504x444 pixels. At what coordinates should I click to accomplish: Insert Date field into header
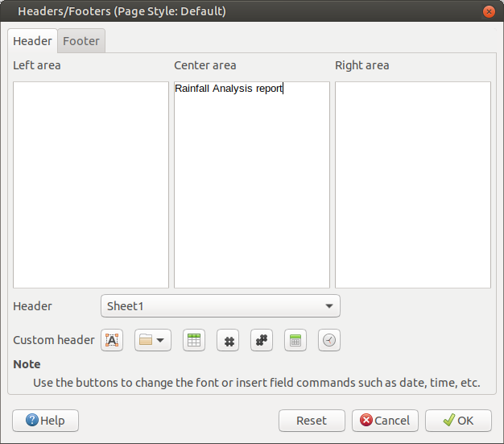pyautogui.click(x=295, y=340)
